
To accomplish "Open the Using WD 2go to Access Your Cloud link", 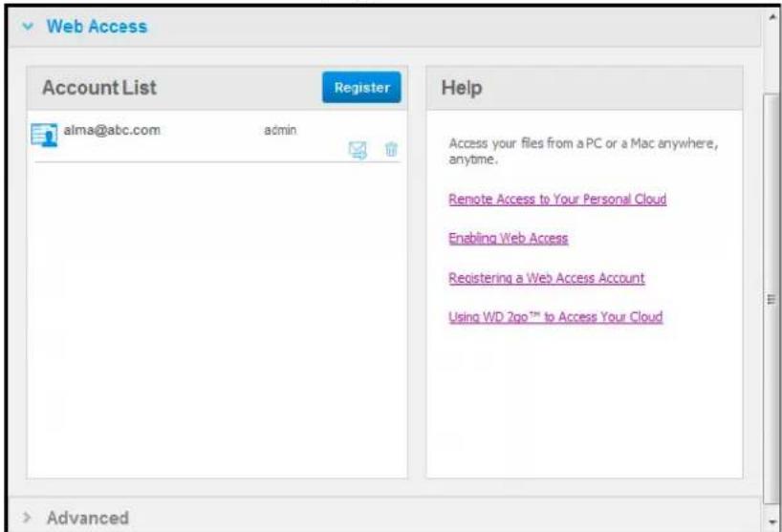I will point(555,317).
